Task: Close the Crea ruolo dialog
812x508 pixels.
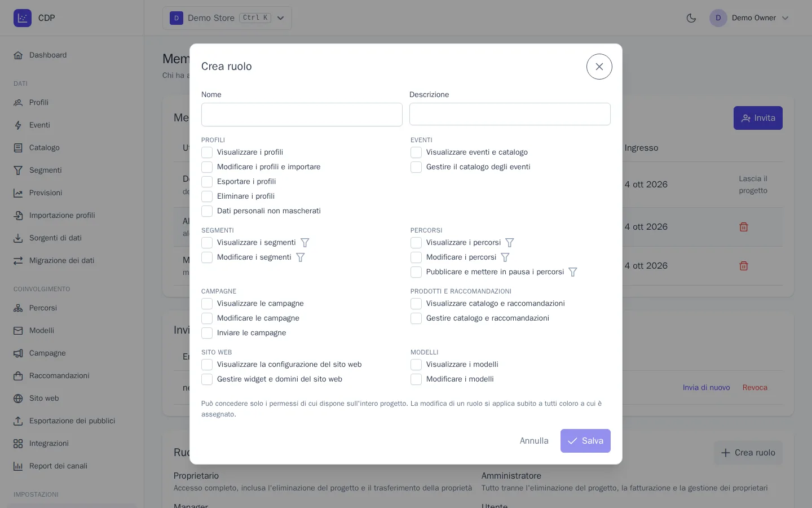Action: [x=599, y=67]
